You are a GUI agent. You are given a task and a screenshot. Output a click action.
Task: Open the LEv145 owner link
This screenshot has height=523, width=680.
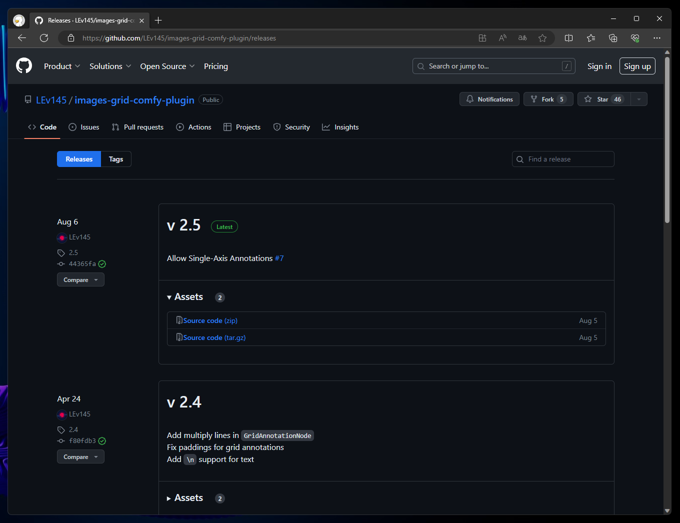click(51, 100)
